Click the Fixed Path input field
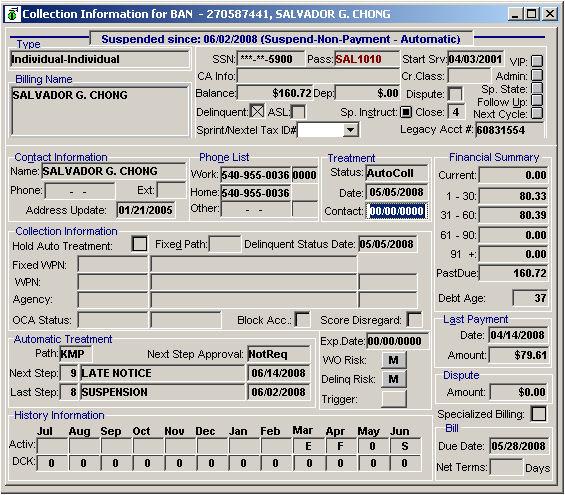This screenshot has width=565, height=495. pos(225,244)
